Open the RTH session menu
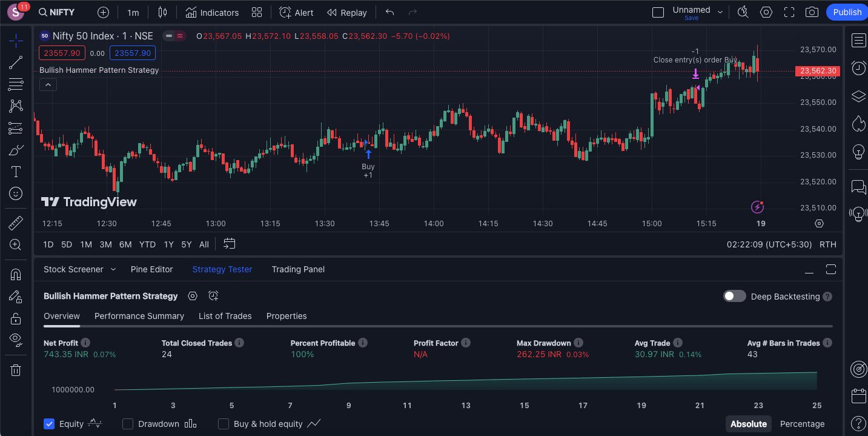 (827, 244)
